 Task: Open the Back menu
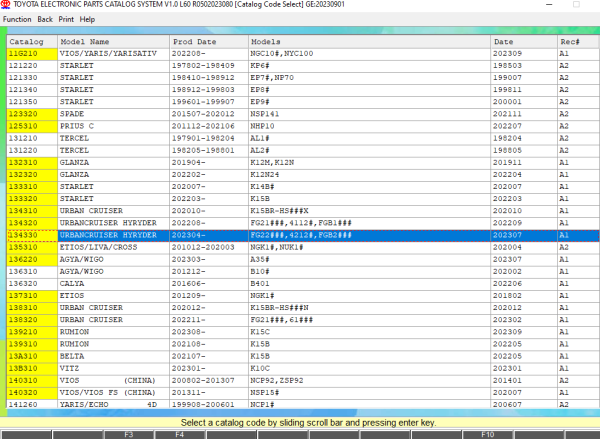point(45,19)
